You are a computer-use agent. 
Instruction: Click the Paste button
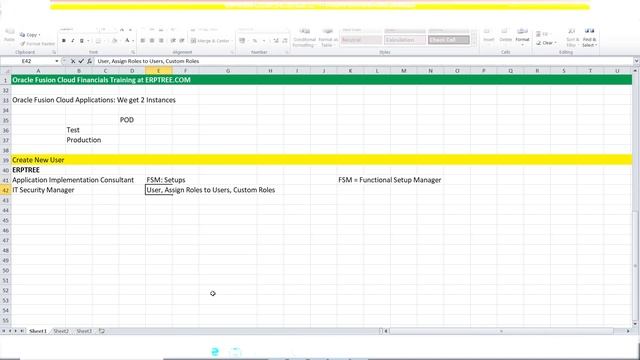tap(9, 36)
